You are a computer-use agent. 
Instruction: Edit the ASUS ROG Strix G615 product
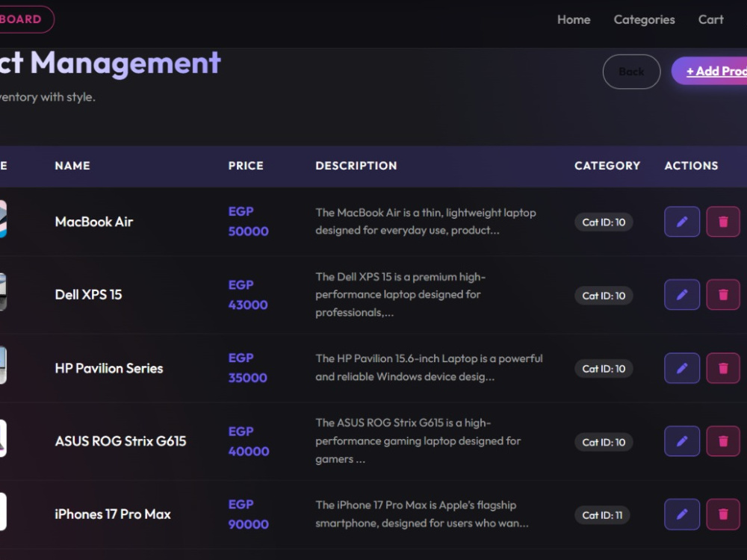pyautogui.click(x=682, y=441)
